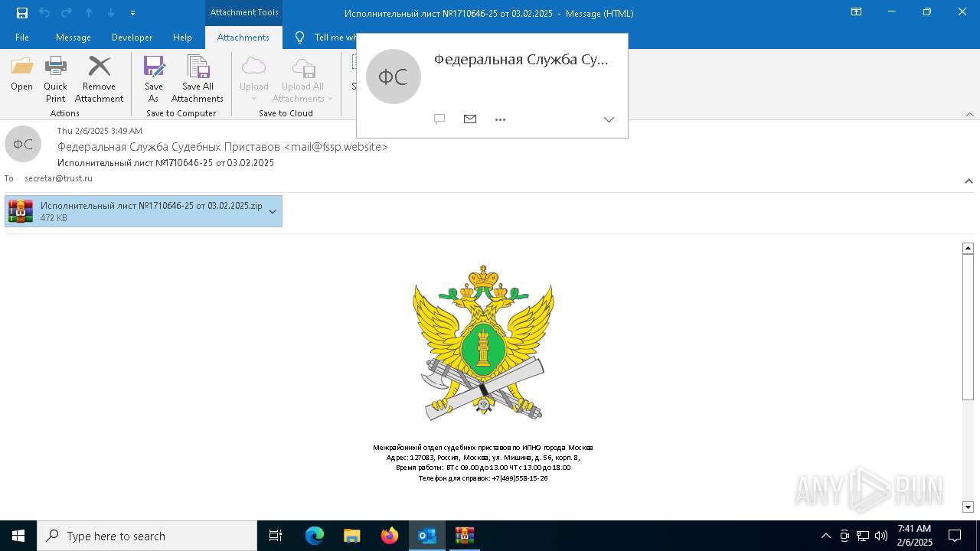980x551 pixels.
Task: Open the Help ribbon tab
Action: click(x=182, y=37)
